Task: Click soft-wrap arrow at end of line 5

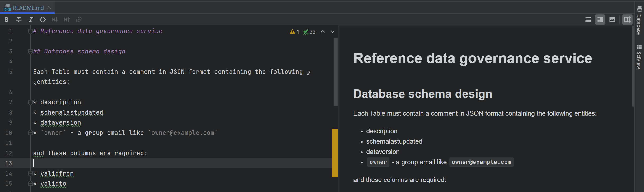Action: coord(309,73)
